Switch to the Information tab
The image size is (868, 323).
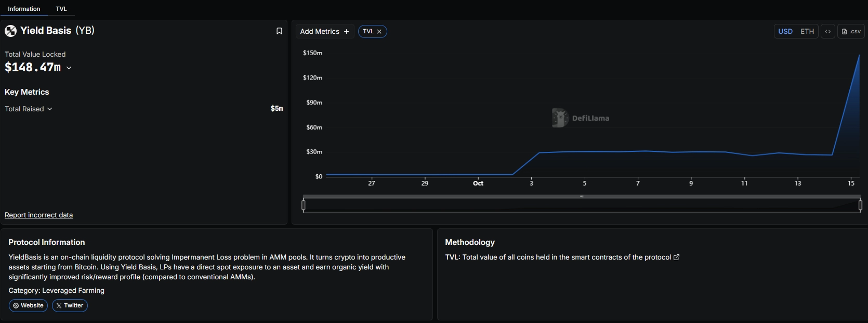pyautogui.click(x=24, y=9)
